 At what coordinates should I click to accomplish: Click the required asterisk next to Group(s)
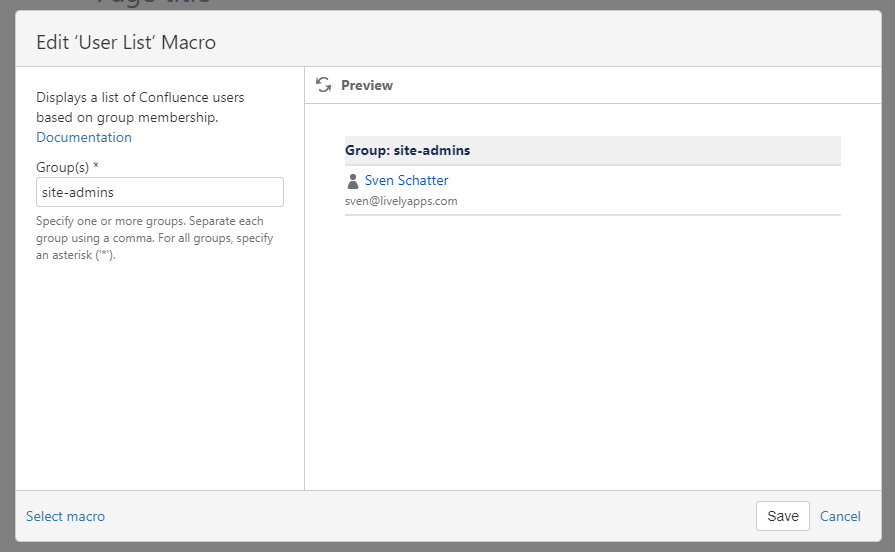(x=96, y=166)
